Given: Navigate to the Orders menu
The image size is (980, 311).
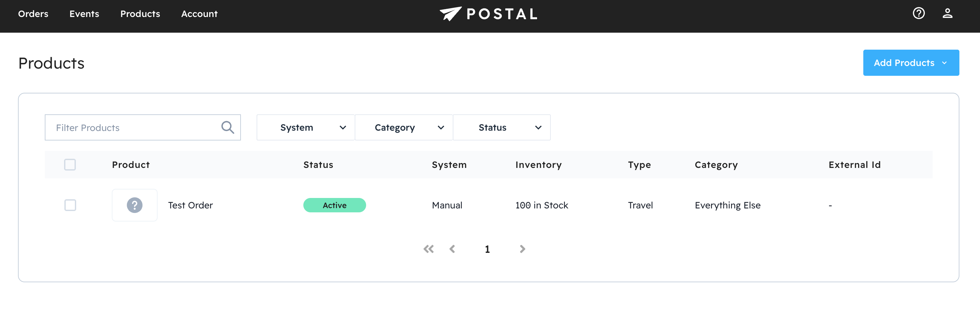Looking at the screenshot, I should (33, 14).
